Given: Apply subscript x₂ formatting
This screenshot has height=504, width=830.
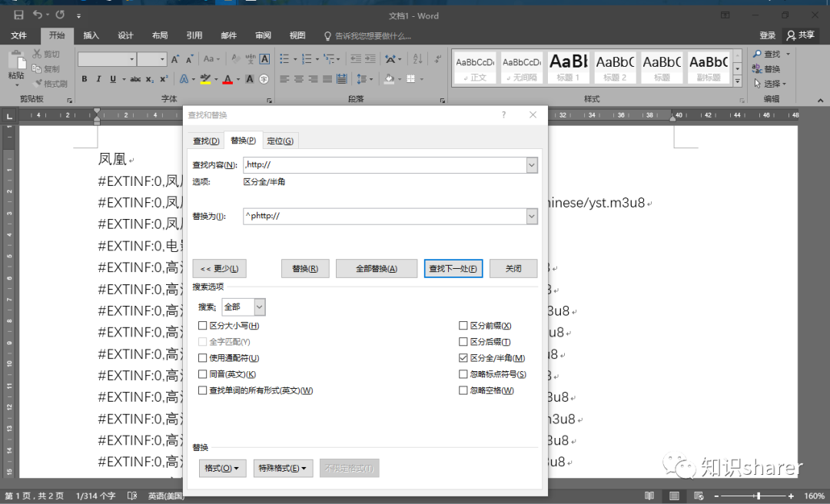Looking at the screenshot, I should (x=150, y=79).
